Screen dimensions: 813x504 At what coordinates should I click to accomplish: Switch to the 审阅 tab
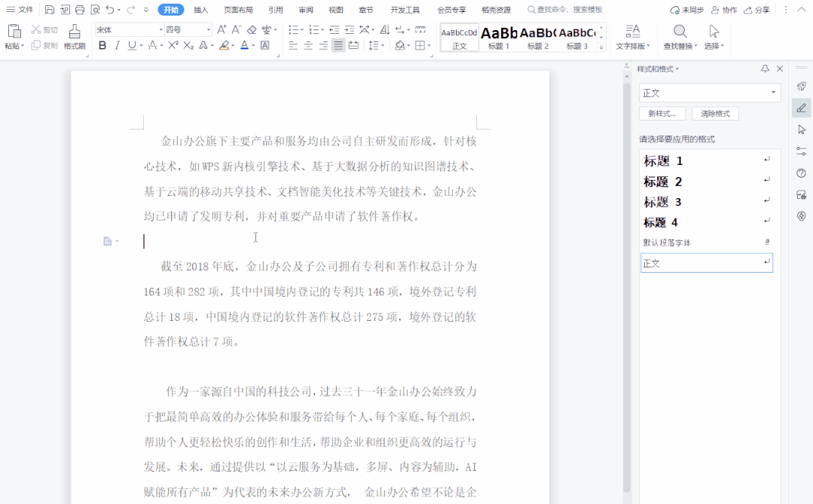pyautogui.click(x=305, y=10)
